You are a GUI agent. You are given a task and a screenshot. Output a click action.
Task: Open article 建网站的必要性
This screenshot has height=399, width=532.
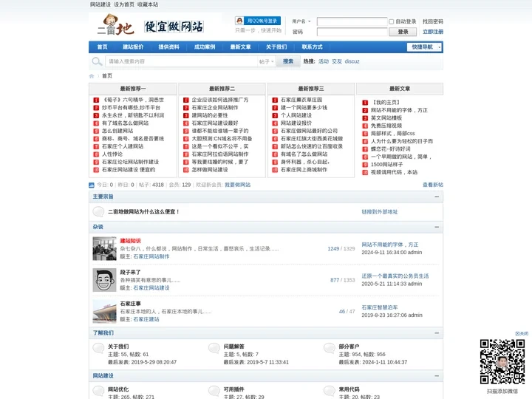(x=210, y=115)
